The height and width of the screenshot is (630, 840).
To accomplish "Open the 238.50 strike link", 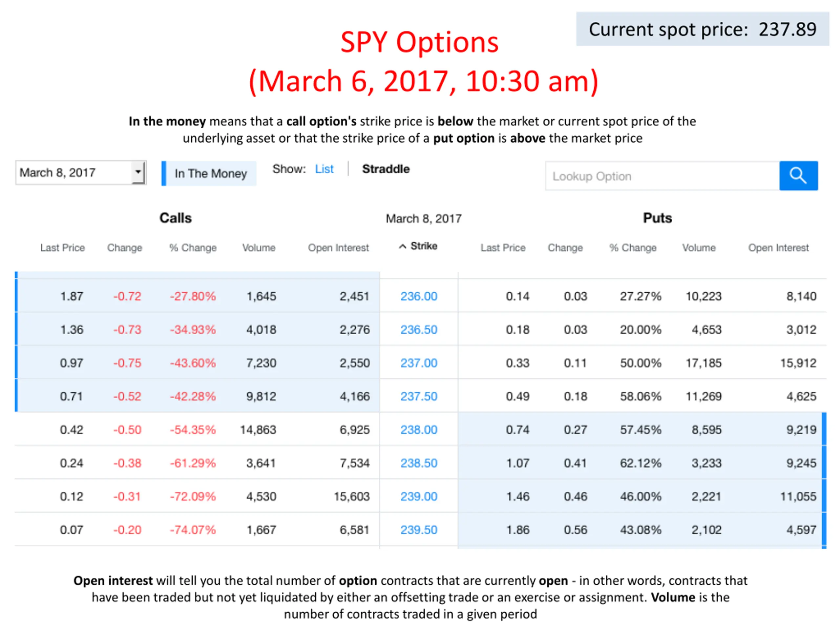I will 419,463.
